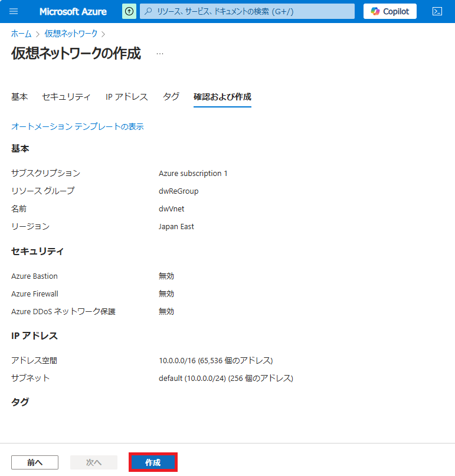The image size is (455, 476).
Task: Click the 10.0.0.0/16 address space value
Action: pyautogui.click(x=215, y=360)
